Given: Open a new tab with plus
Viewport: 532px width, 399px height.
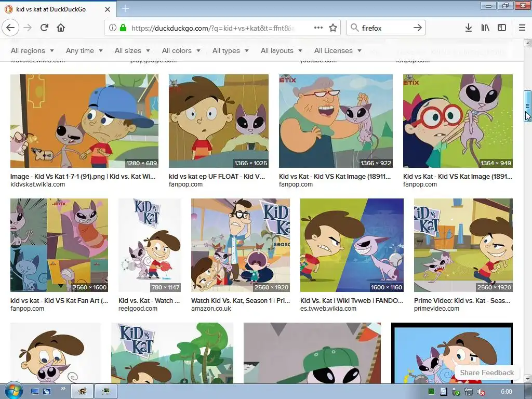Looking at the screenshot, I should tap(125, 8).
